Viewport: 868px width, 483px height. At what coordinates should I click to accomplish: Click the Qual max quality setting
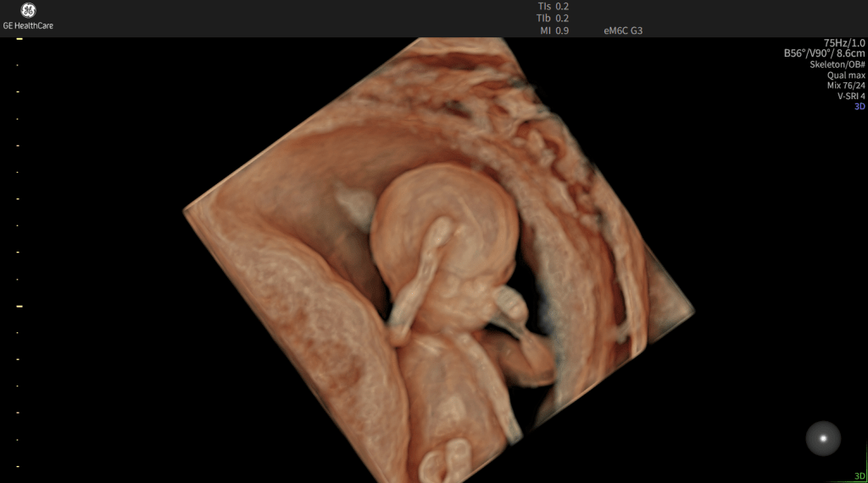coord(846,75)
